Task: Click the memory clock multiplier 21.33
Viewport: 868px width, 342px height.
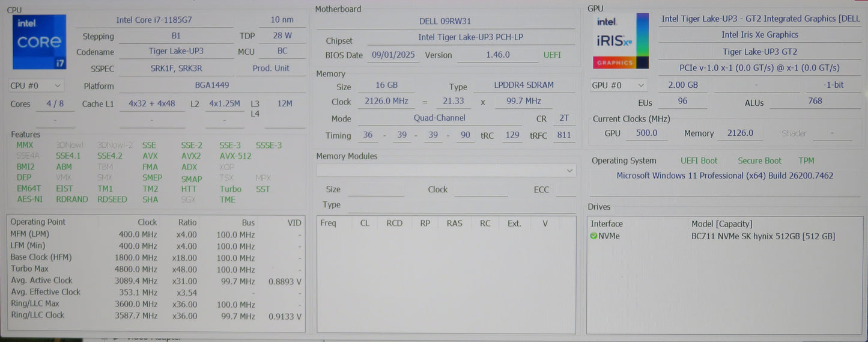Action: (454, 102)
